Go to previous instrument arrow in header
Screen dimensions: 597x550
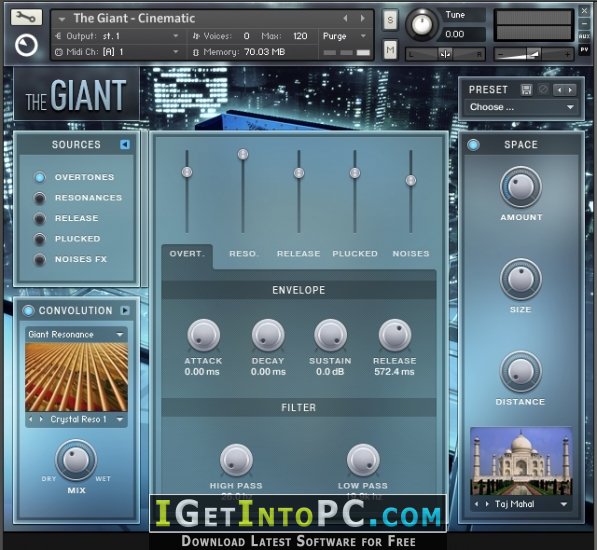coord(345,18)
